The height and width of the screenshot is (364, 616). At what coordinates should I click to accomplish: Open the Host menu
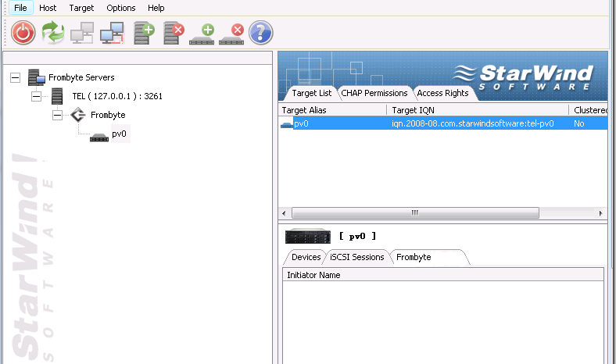pyautogui.click(x=48, y=8)
